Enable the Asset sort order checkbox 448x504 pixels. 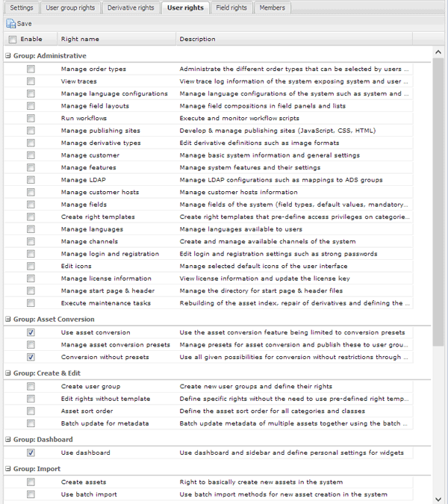(31, 411)
